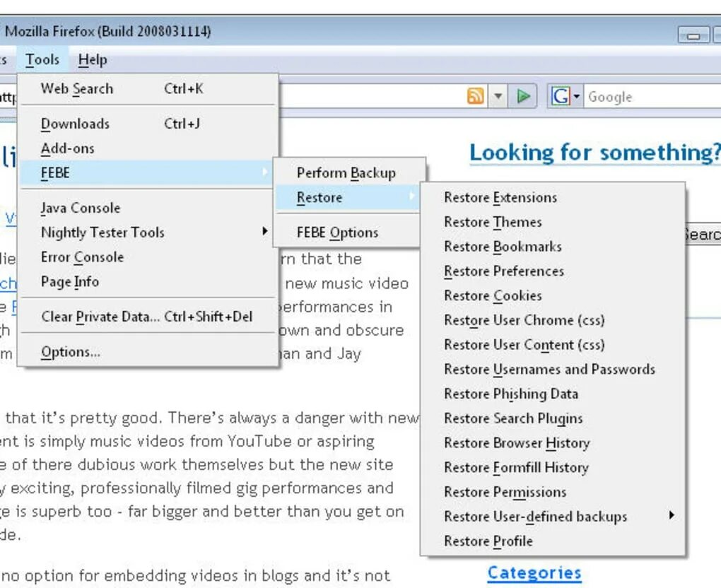Choose Restore Browser History
This screenshot has width=721, height=588.
(553, 442)
